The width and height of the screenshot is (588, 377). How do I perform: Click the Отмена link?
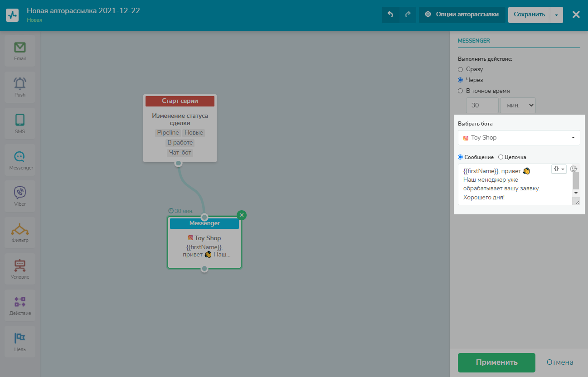click(559, 362)
